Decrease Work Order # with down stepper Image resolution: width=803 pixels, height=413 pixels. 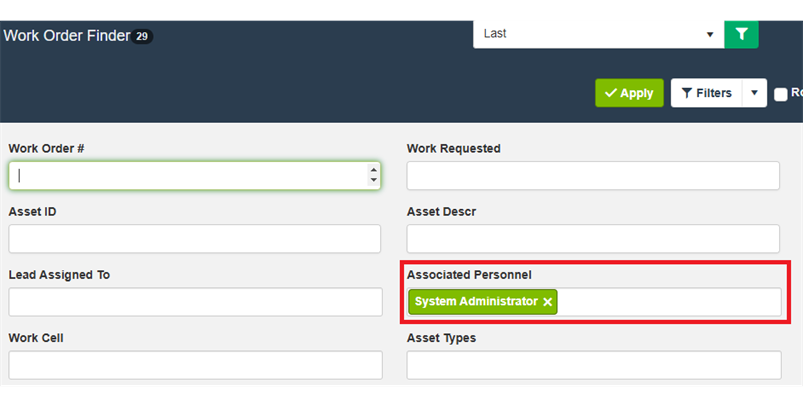pyautogui.click(x=373, y=180)
